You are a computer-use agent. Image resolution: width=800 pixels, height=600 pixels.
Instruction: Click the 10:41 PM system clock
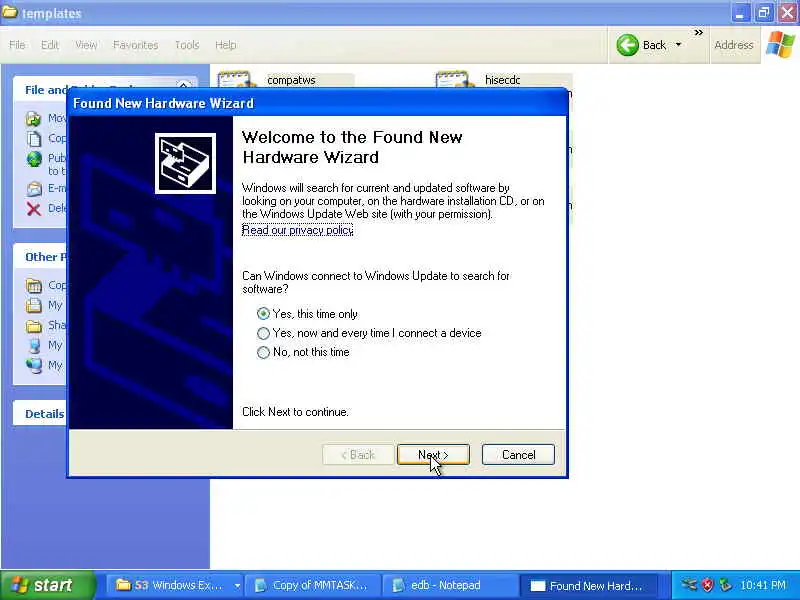pyautogui.click(x=763, y=585)
